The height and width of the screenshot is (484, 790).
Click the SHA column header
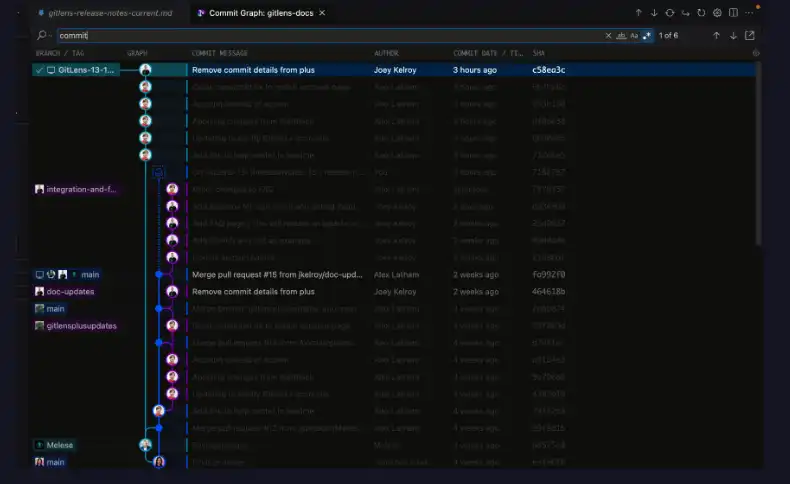coord(539,53)
